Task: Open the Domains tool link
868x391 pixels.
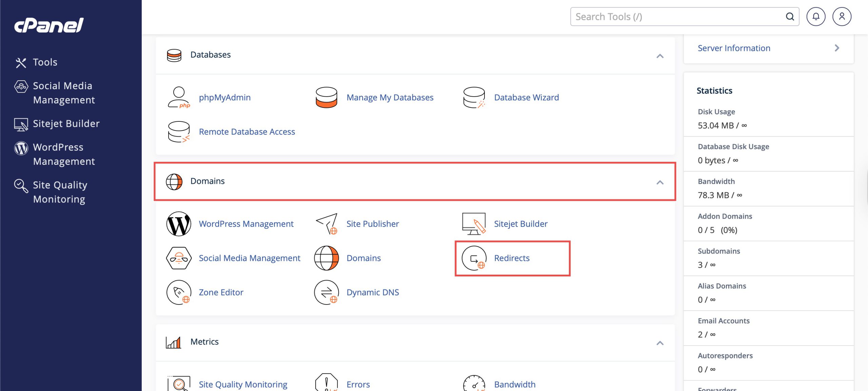Action: [363, 258]
